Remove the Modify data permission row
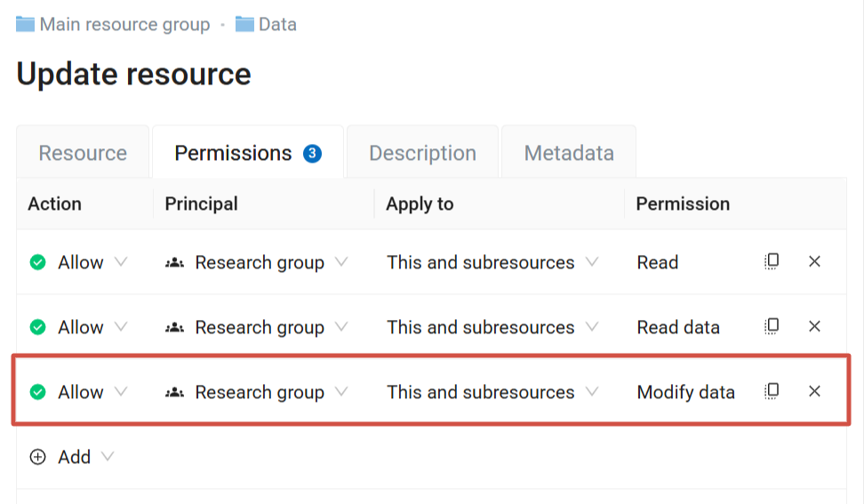The image size is (864, 504). pos(814,391)
